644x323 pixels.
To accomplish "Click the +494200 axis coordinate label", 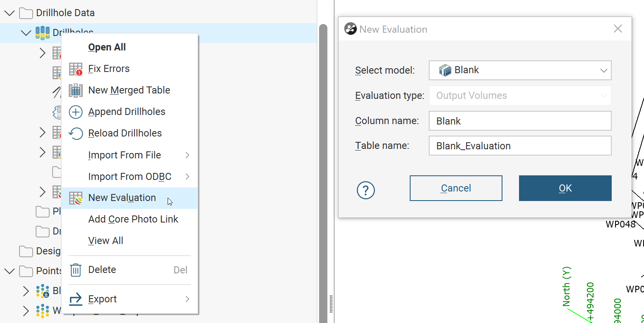I will (591, 302).
